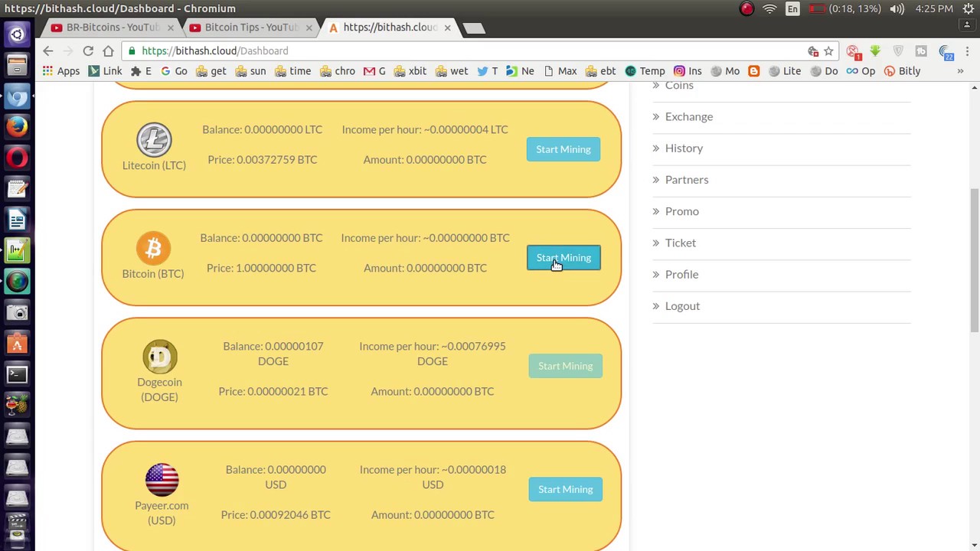Switch to the BR-Bitcoins YouTube tab
The width and height of the screenshot is (980, 551).
[111, 28]
